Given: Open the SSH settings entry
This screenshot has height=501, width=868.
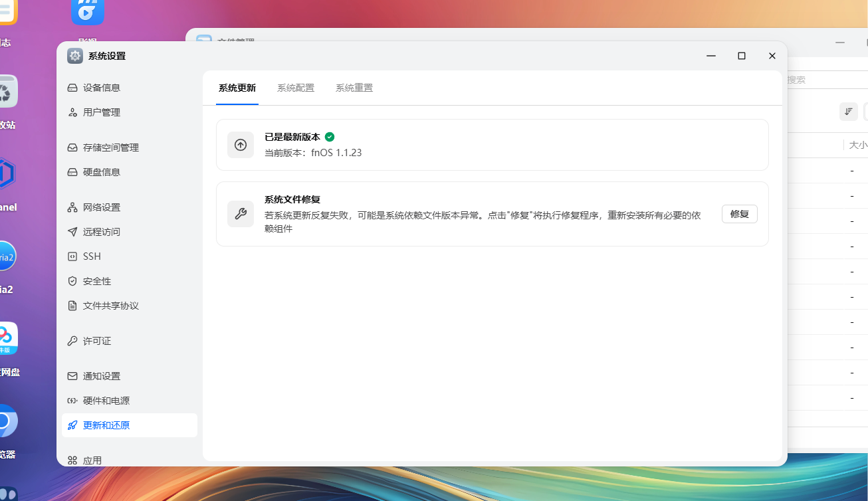Looking at the screenshot, I should (130, 256).
